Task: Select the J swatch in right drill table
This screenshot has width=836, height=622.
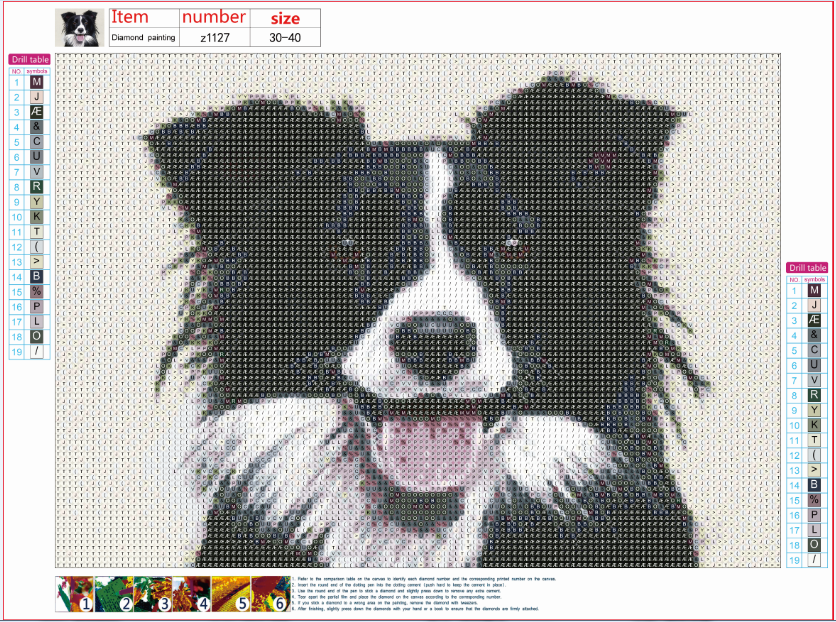Action: 814,305
